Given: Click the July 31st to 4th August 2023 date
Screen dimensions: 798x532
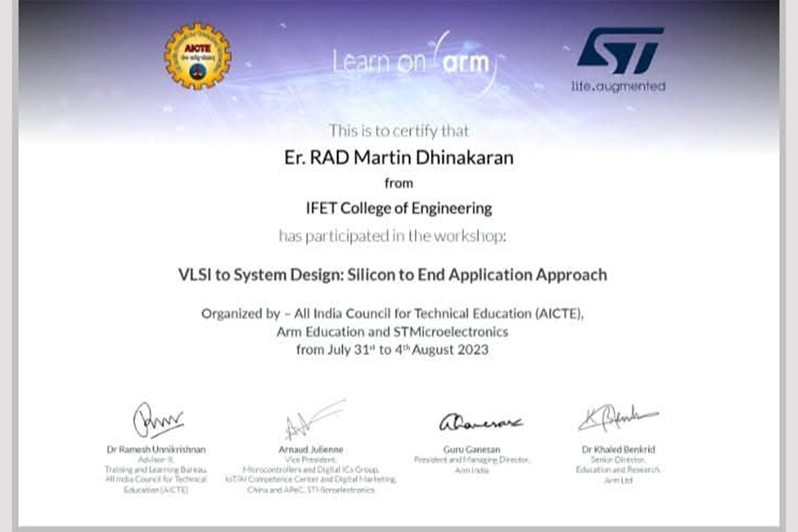Looking at the screenshot, I should pos(392,349).
